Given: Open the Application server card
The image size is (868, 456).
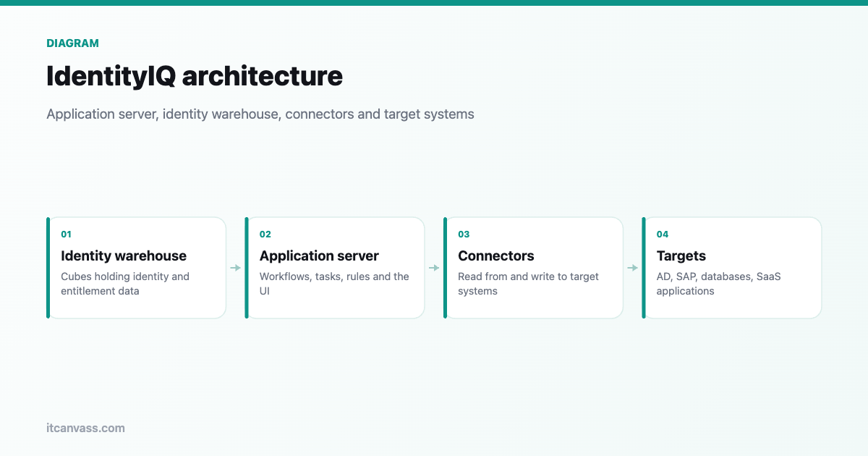Looking at the screenshot, I should 335,268.
